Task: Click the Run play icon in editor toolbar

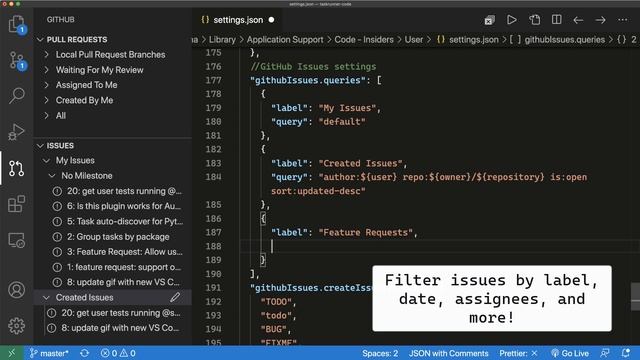Action: 511,20
